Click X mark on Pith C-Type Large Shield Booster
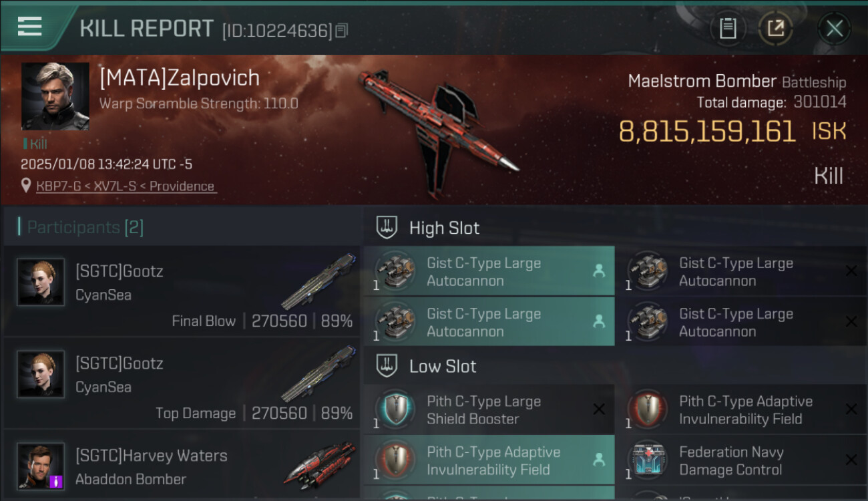868x501 pixels. click(x=599, y=409)
